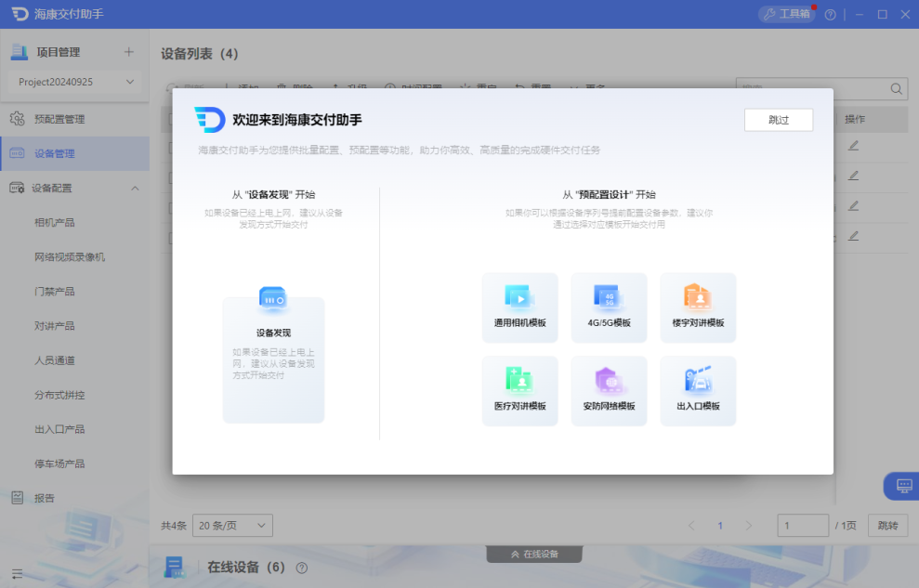Click the search magnifier icon
The image size is (919, 588).
point(896,89)
